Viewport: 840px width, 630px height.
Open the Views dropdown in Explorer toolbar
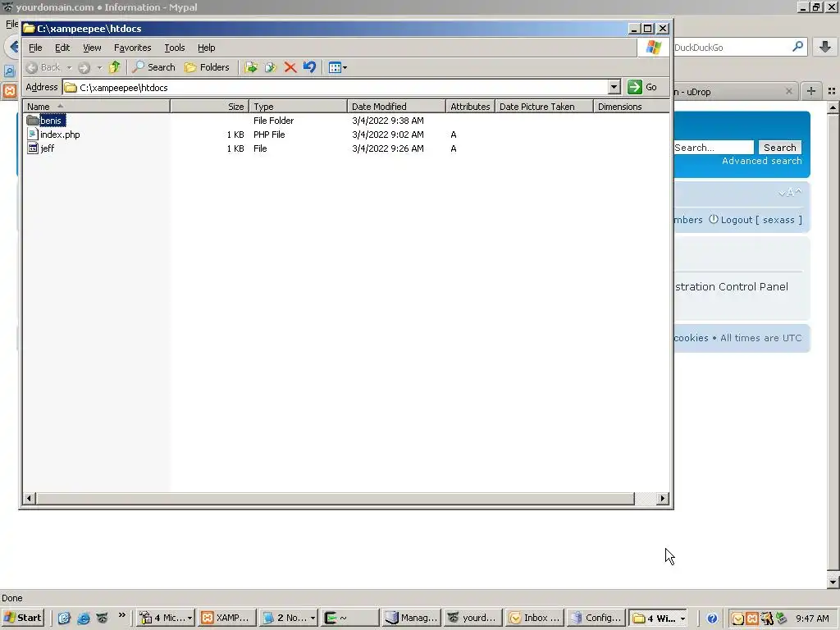pyautogui.click(x=338, y=67)
